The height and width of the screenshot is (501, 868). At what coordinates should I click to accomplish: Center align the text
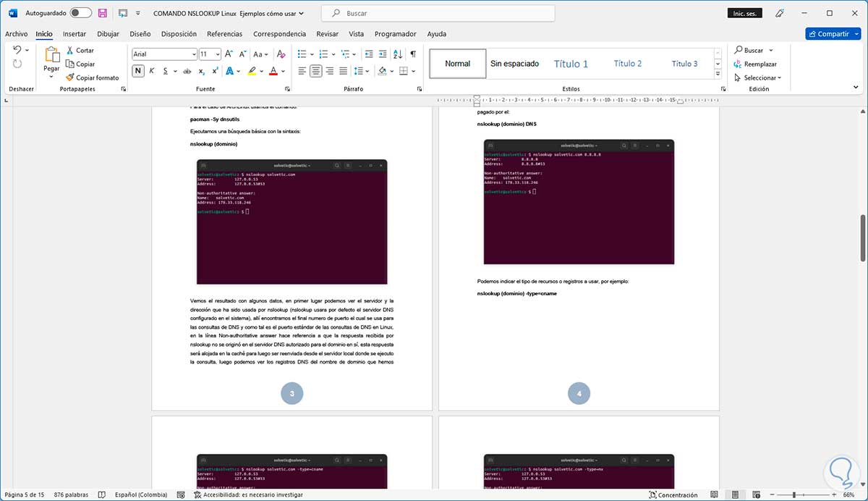(x=316, y=71)
